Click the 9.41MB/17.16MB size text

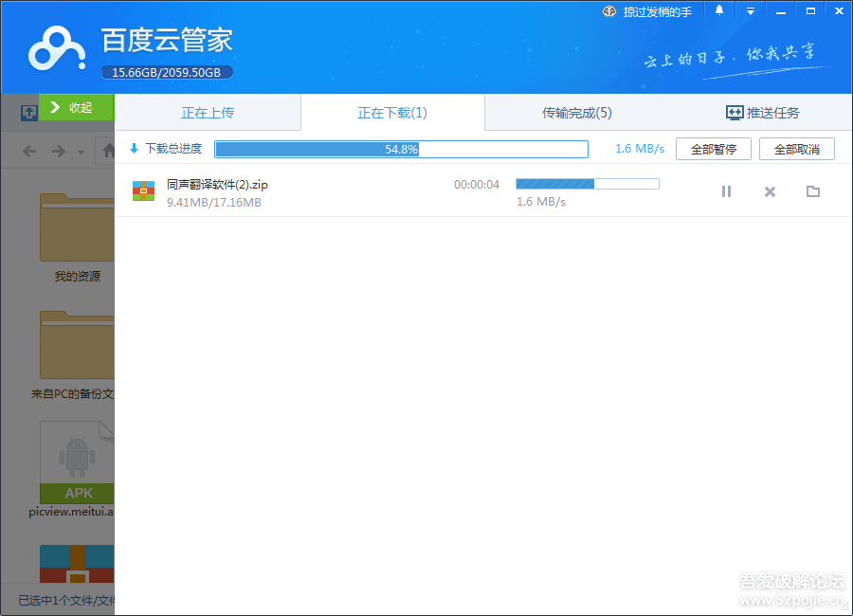[214, 203]
